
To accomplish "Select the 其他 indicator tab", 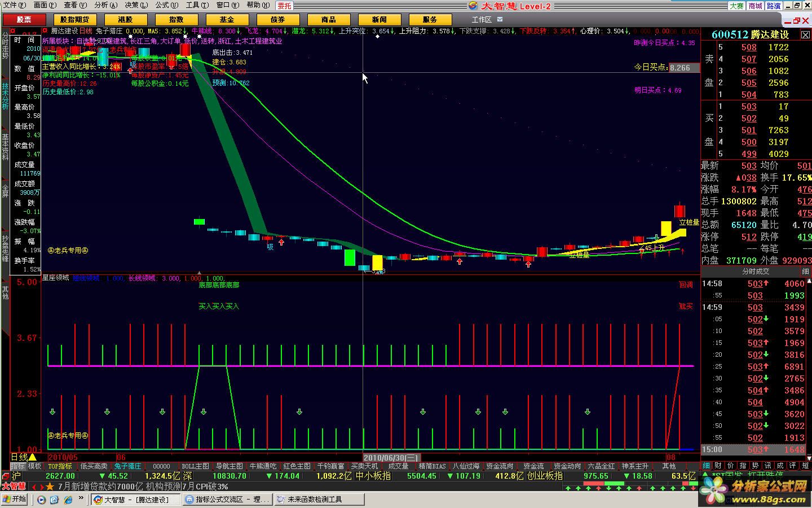I will (669, 466).
